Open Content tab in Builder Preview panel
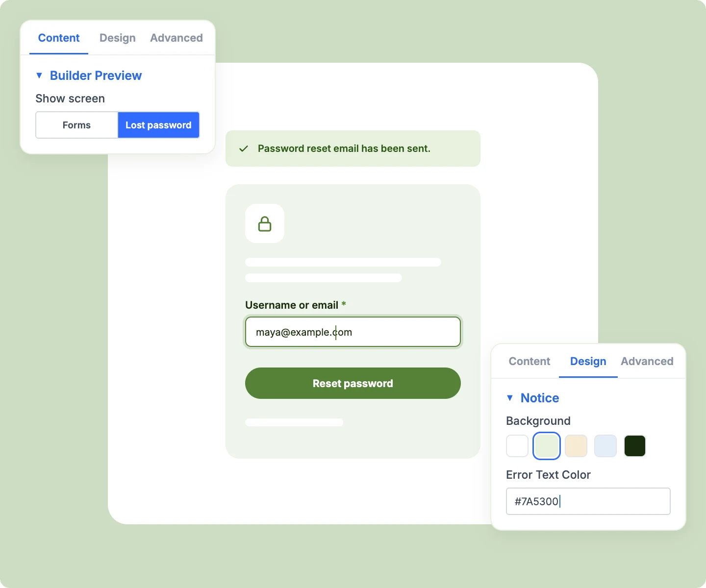This screenshot has height=588, width=706. (x=59, y=38)
